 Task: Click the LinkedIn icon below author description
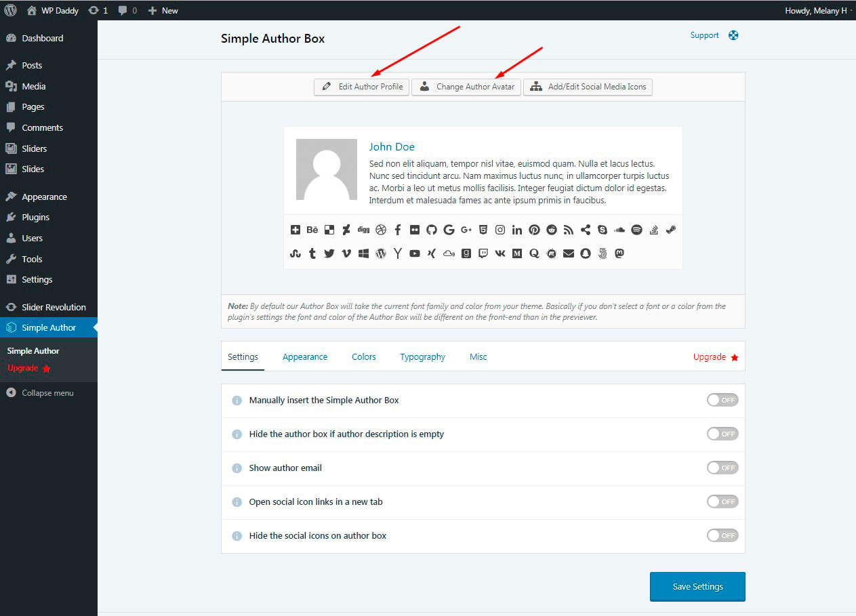coord(517,230)
